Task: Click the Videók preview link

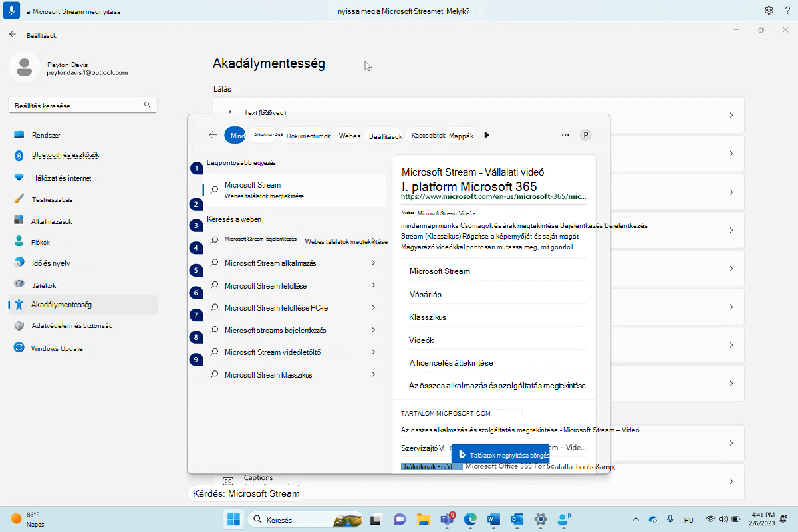Action: coord(422,340)
